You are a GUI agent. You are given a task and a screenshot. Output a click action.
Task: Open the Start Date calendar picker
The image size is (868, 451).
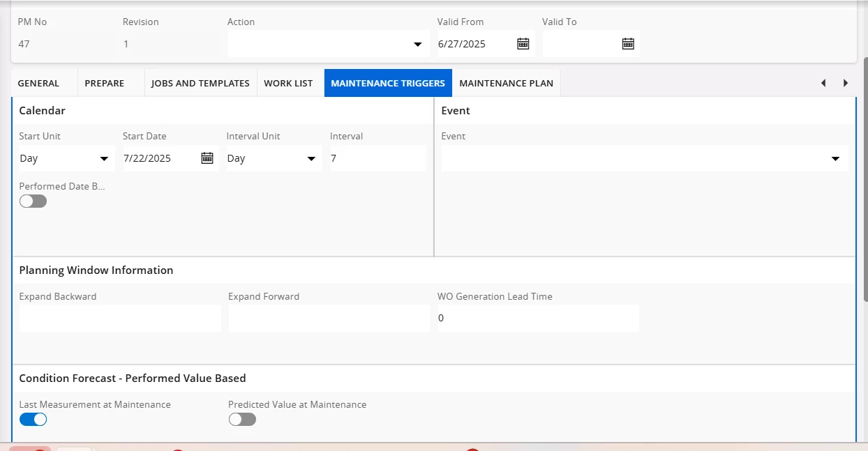pyautogui.click(x=207, y=158)
